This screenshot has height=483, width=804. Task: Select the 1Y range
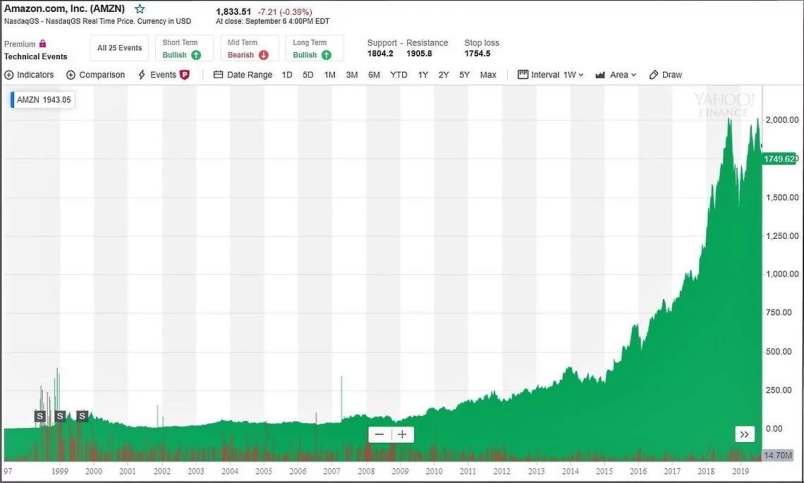(423, 75)
